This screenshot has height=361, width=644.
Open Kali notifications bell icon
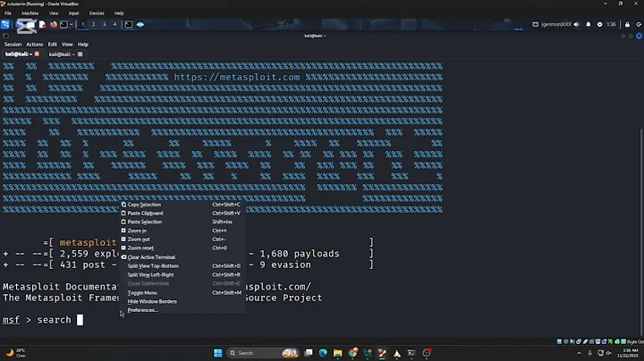click(589, 25)
